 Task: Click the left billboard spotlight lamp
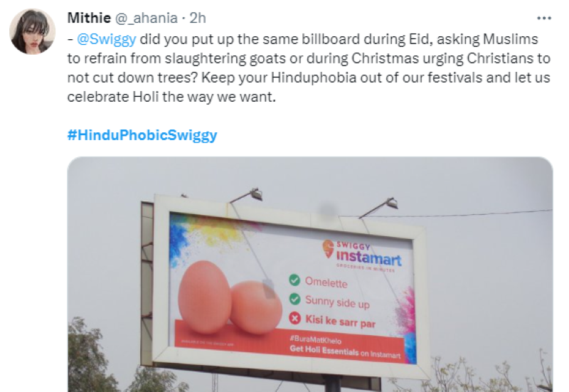click(256, 194)
